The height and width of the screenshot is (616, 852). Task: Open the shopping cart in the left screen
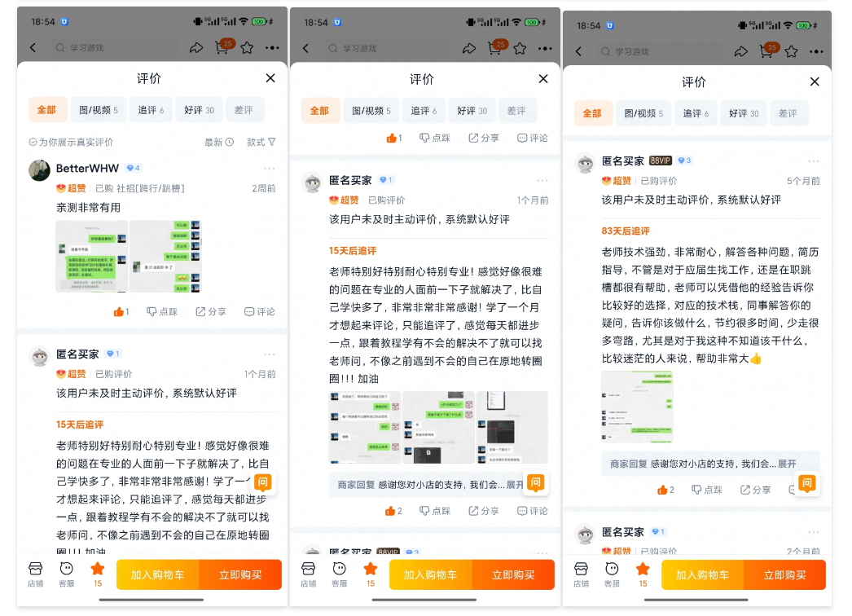coord(222,48)
